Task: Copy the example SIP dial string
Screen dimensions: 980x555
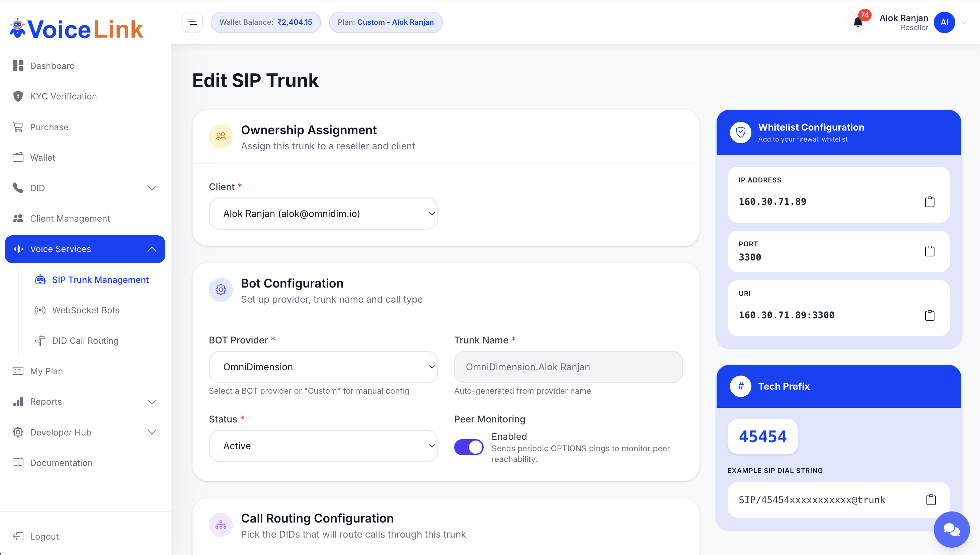Action: coord(931,499)
